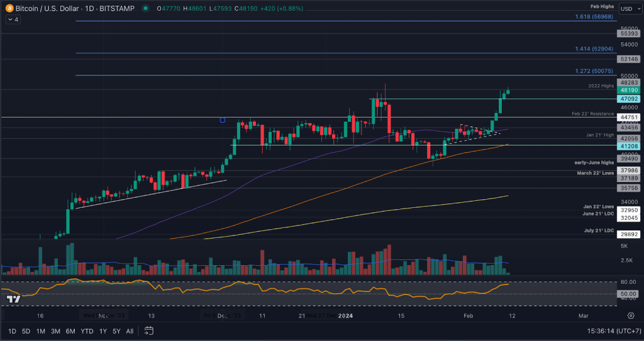Click the blue square line handle
The width and height of the screenshot is (644, 341).
(223, 120)
